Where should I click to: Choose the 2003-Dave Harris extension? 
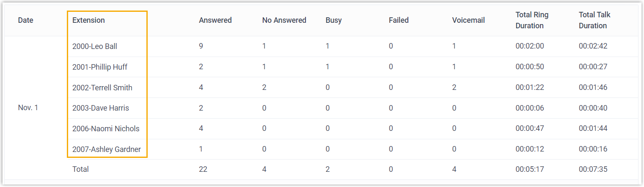click(x=101, y=108)
